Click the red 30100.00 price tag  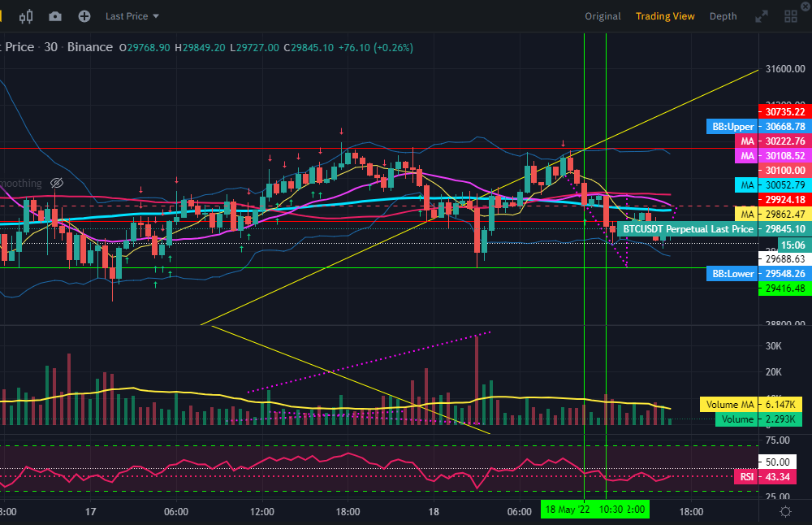click(785, 171)
